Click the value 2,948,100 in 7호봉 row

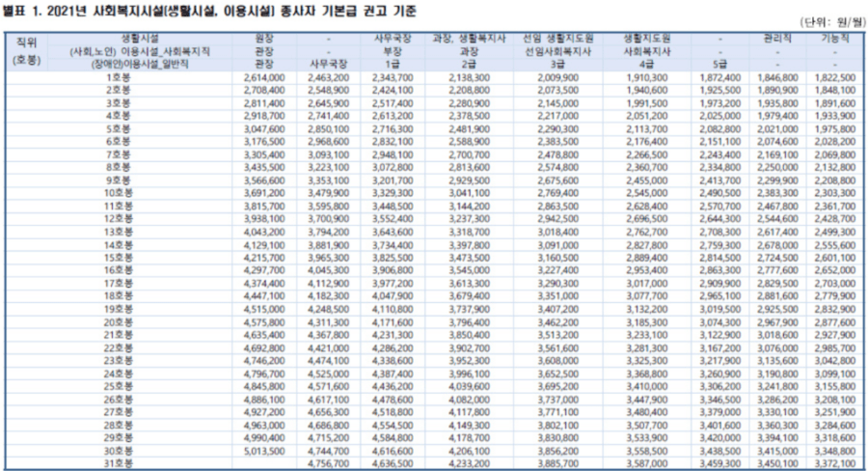click(393, 155)
